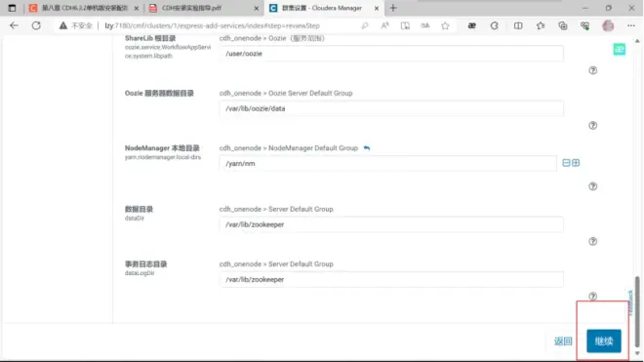Add page to favorites with the star icon
Image resolution: width=644 pixels, height=362 pixels.
click(x=445, y=25)
